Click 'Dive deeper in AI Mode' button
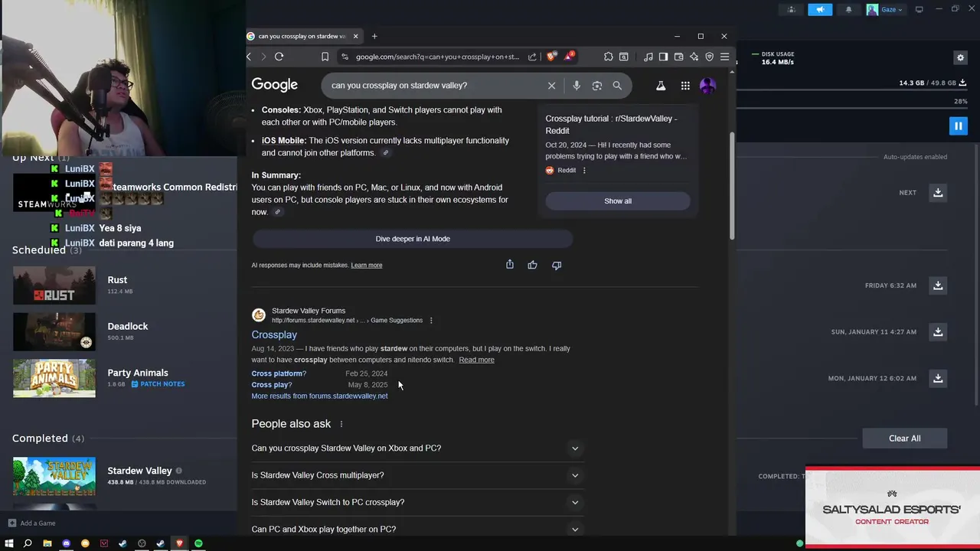 click(x=413, y=239)
